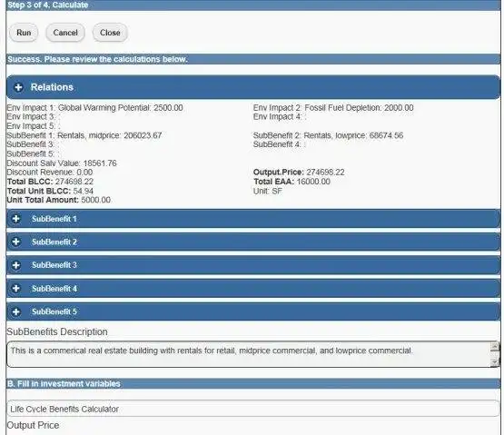The height and width of the screenshot is (435, 504).
Task: Click the 'Env Impact 3' line
Action: coord(34,117)
